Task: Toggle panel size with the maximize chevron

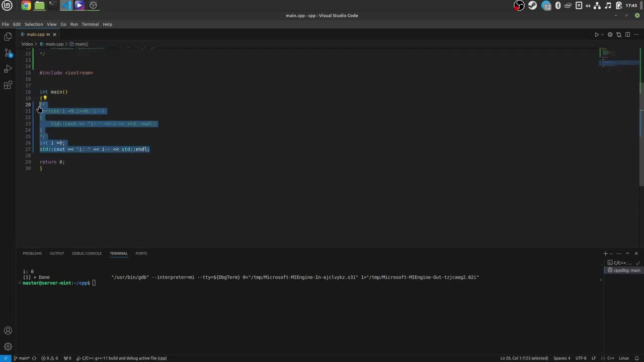Action: (x=627, y=253)
